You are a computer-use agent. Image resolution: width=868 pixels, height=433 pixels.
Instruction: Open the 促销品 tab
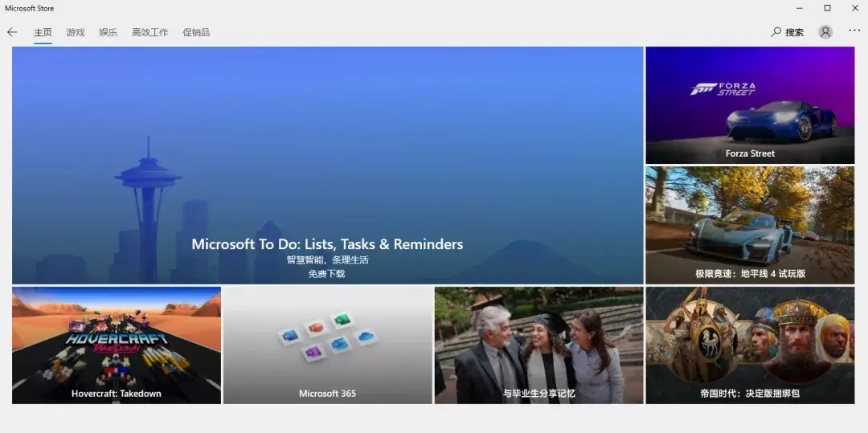[x=197, y=32]
